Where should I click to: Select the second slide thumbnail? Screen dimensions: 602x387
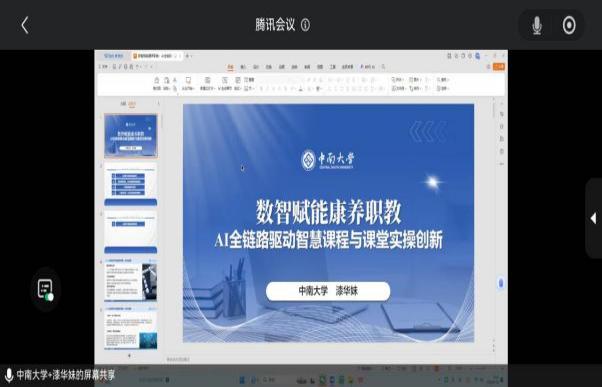coord(131,184)
